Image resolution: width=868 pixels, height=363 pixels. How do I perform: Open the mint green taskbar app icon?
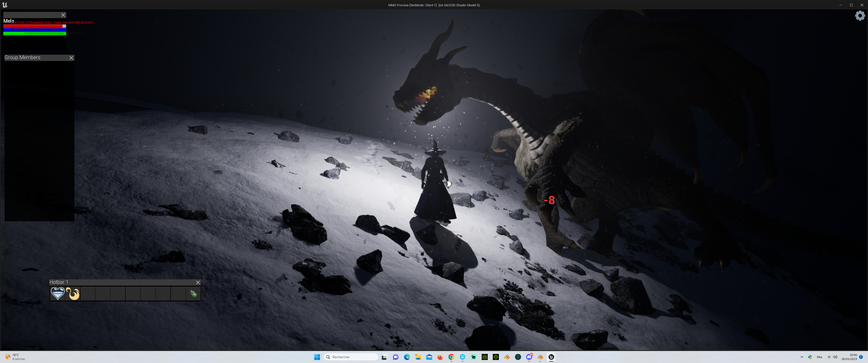tap(473, 357)
